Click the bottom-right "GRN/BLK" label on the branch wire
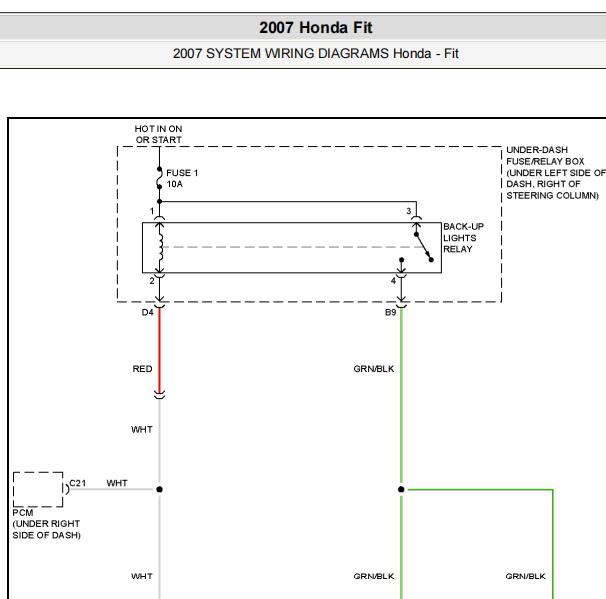 coord(525,576)
